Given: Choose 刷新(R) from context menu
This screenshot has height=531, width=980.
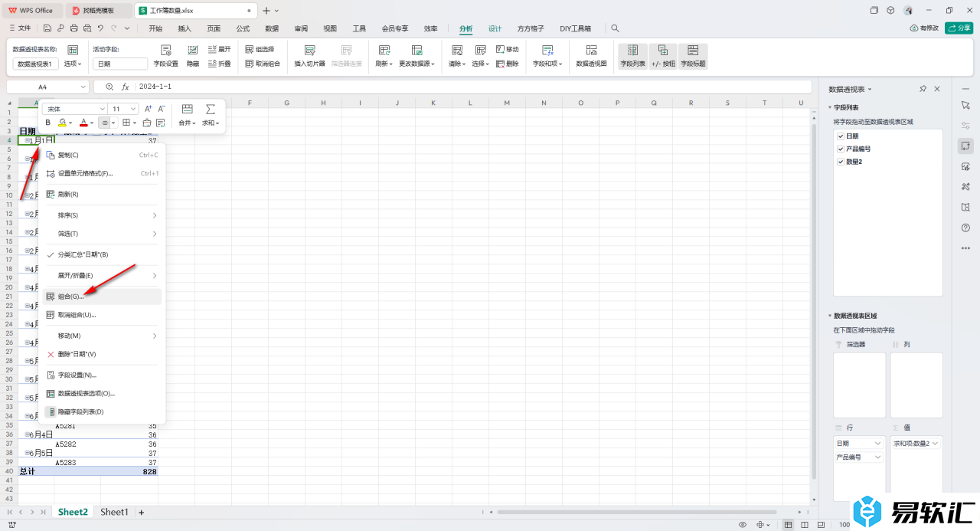Looking at the screenshot, I should (x=102, y=195).
